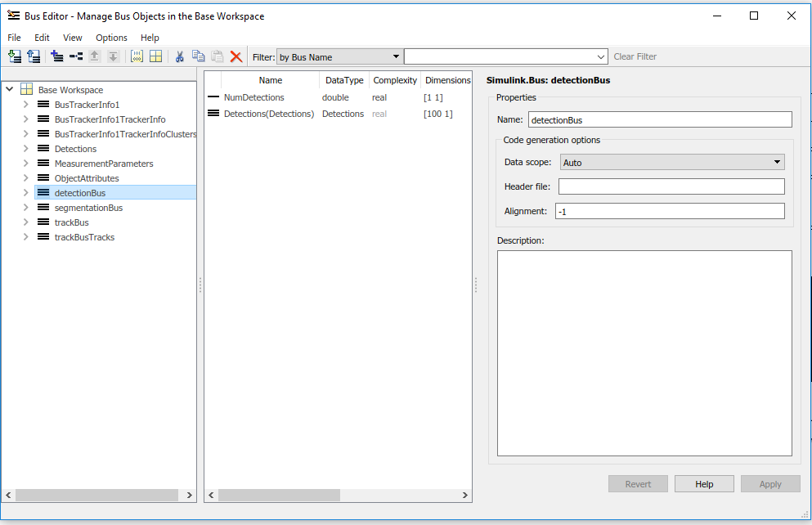
Task: Select the Detections(Detections) element row
Action: (x=338, y=114)
